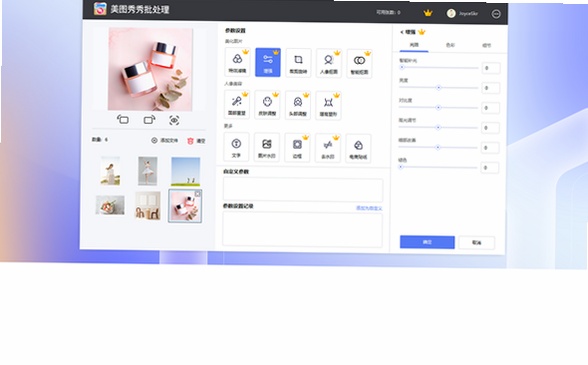Open the smart cutout overlapping-circles tool
588x365 pixels.
(x=359, y=64)
